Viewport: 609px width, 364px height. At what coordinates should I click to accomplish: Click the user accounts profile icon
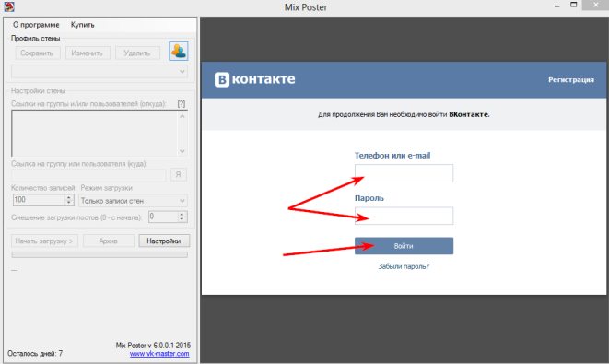pos(178,52)
